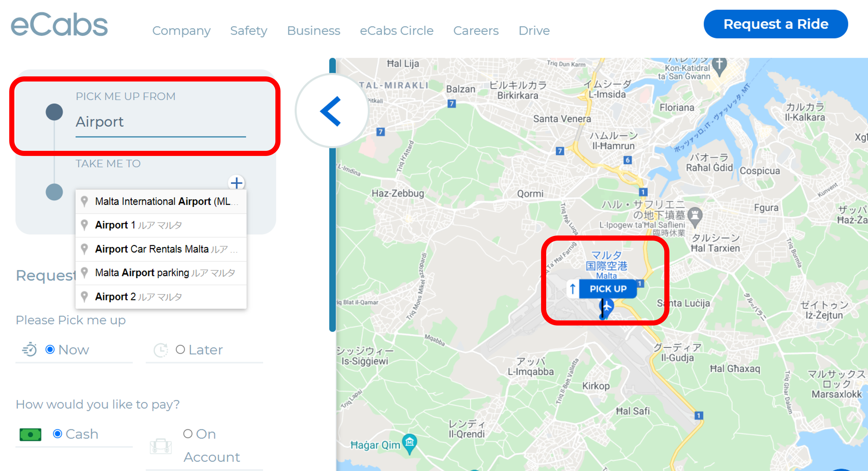The height and width of the screenshot is (471, 868).
Task: Click the L-Imqabba label on map
Action: (x=531, y=371)
